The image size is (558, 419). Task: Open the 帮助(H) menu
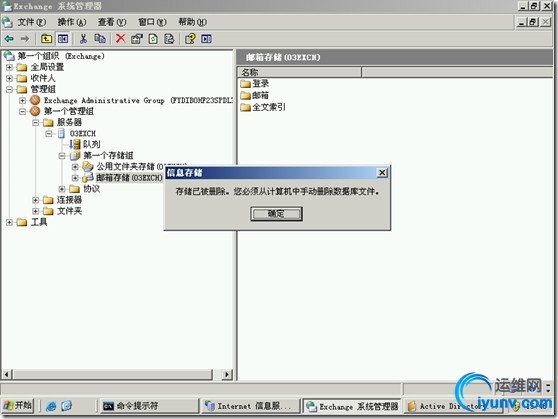tap(193, 22)
